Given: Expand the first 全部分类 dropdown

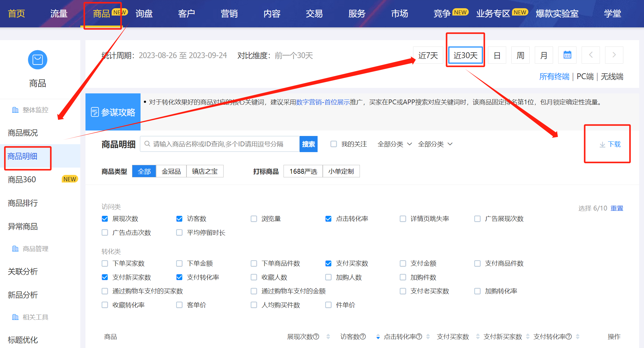Looking at the screenshot, I should click(395, 144).
